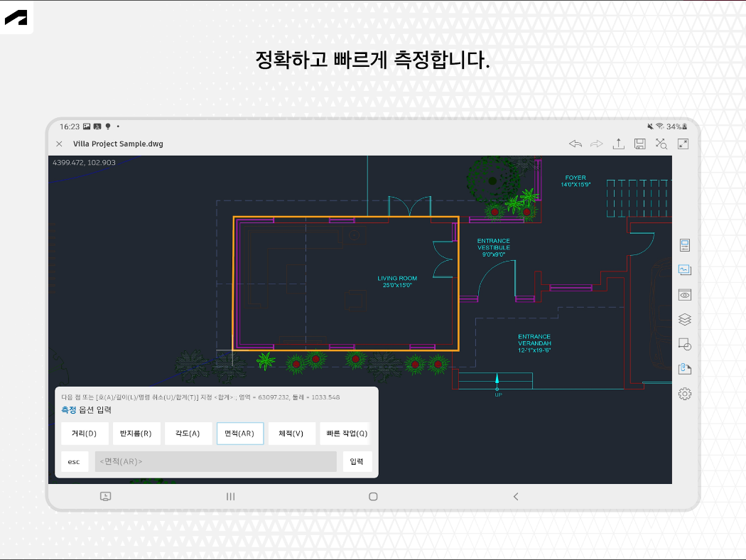Redo the last undone action
Image resolution: width=746 pixels, height=560 pixels.
pos(597,144)
